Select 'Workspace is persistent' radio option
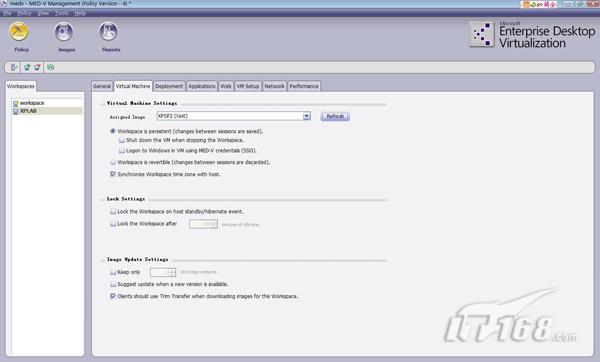The height and width of the screenshot is (362, 600). [112, 131]
